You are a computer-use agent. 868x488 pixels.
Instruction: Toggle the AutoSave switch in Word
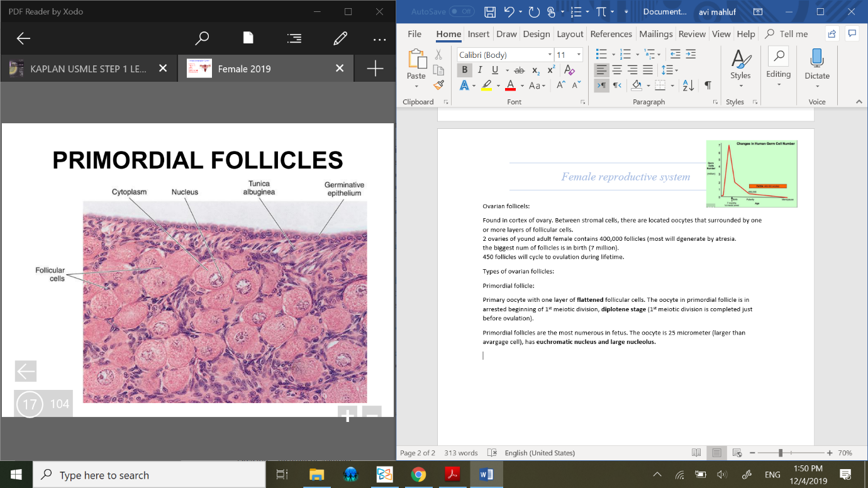pos(461,11)
